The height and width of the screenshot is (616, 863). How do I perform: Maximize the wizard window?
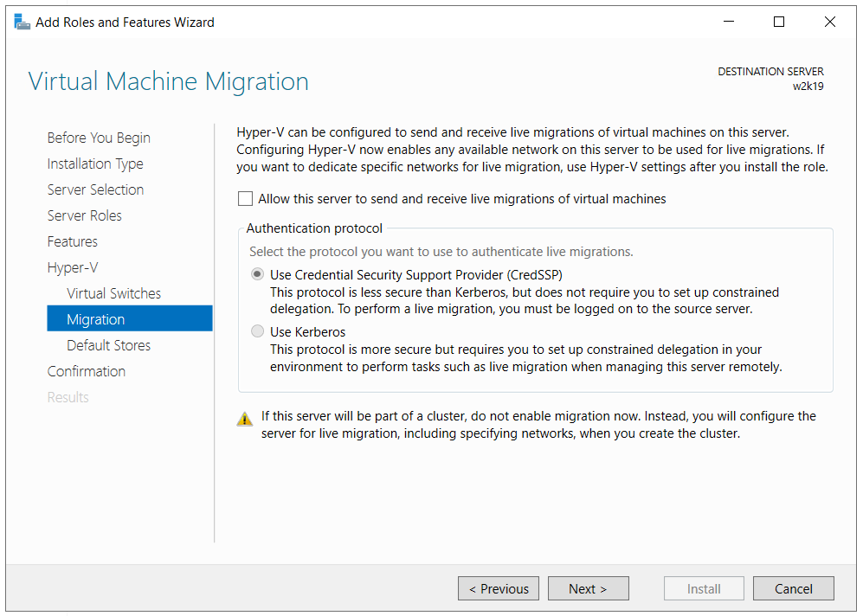(x=779, y=22)
